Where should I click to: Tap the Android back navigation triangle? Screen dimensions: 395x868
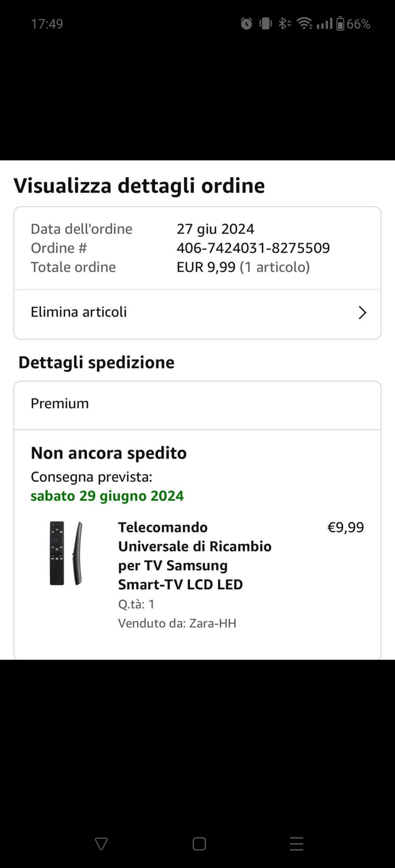pyautogui.click(x=101, y=844)
